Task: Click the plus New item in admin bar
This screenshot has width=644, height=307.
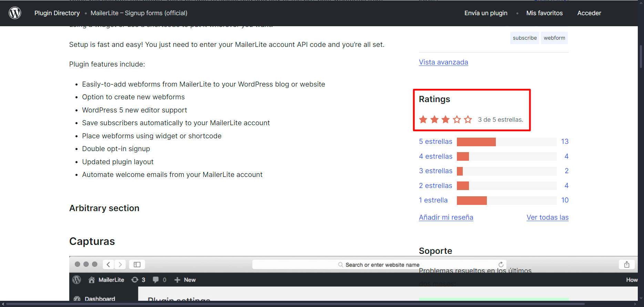Action: tap(185, 280)
